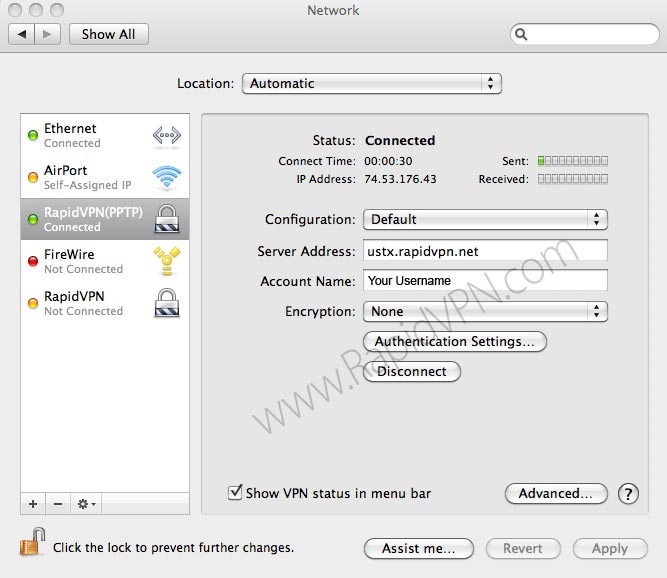Screen dimensions: 667x578
Task: Go forward with the right arrow button
Action: (47, 34)
